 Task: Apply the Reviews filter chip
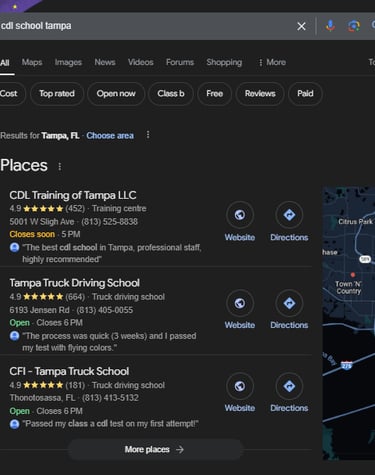coord(260,94)
